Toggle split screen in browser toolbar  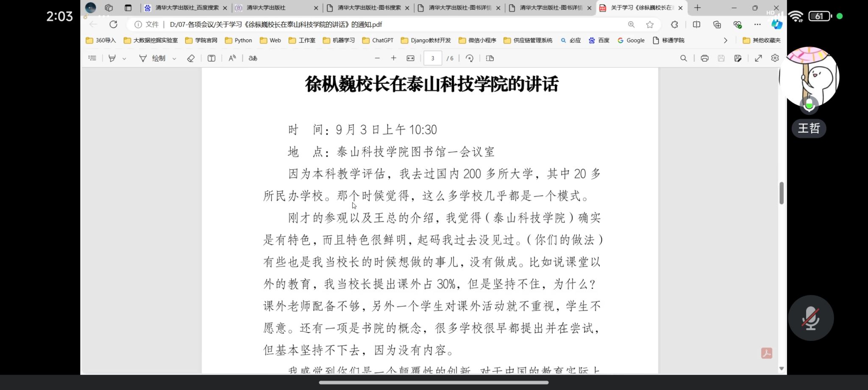(696, 25)
